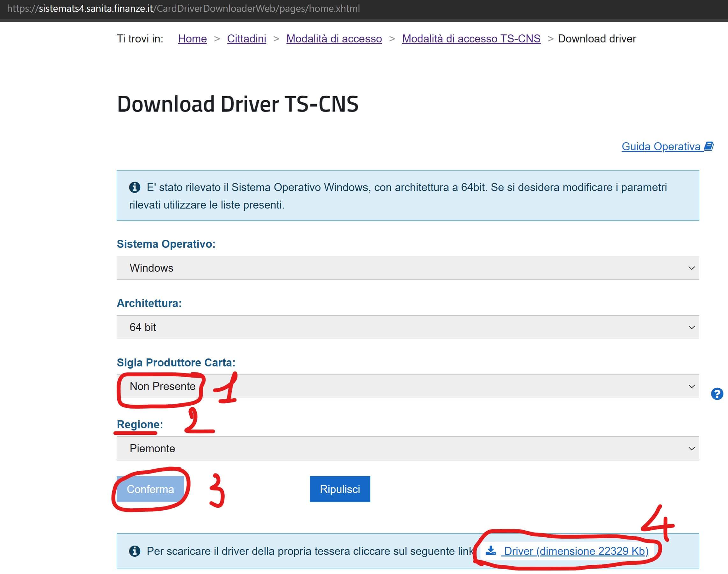728x574 pixels.
Task: Open the Guida Operativa link
Action: (x=660, y=146)
